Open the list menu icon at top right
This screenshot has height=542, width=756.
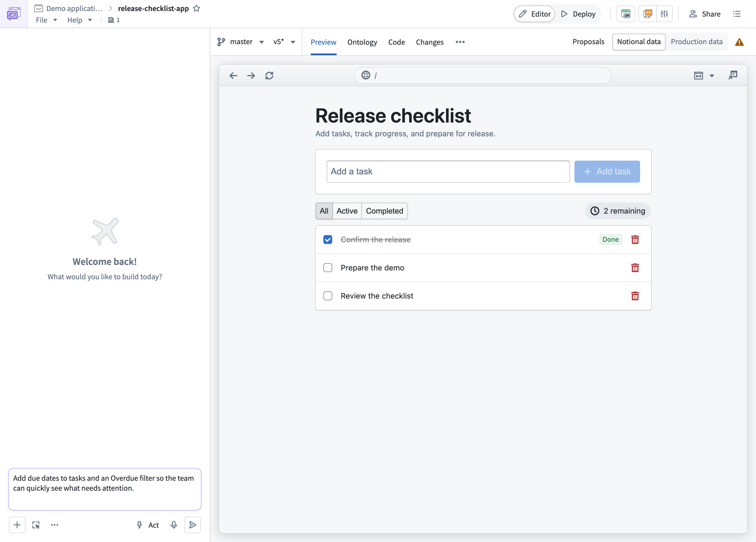click(x=737, y=14)
